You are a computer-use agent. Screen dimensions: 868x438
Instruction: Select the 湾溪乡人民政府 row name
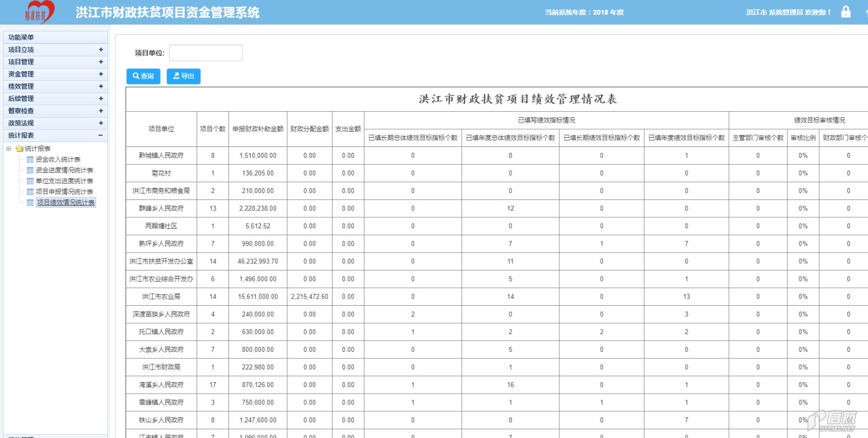click(x=161, y=385)
